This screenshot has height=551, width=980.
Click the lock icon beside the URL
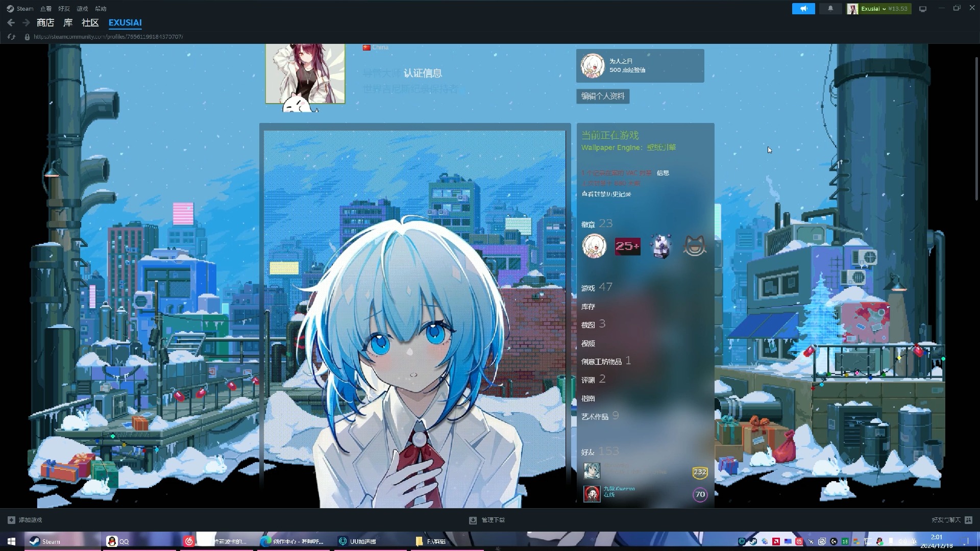pos(27,37)
